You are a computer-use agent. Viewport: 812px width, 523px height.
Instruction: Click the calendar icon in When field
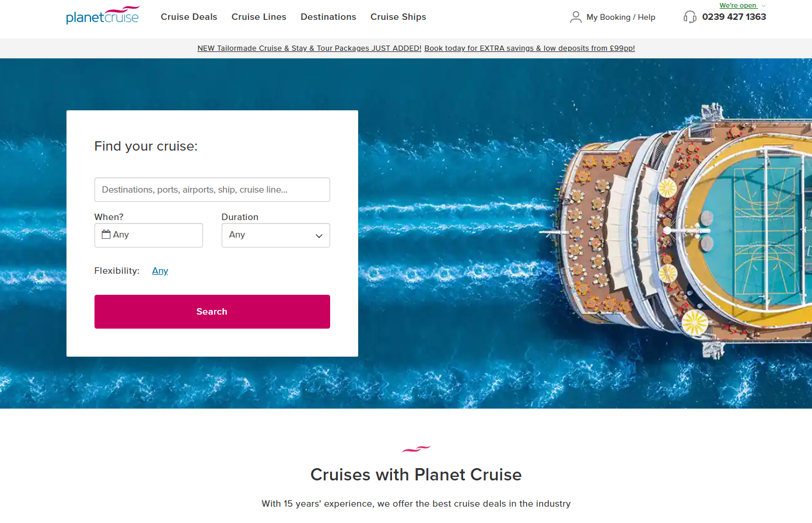(106, 235)
